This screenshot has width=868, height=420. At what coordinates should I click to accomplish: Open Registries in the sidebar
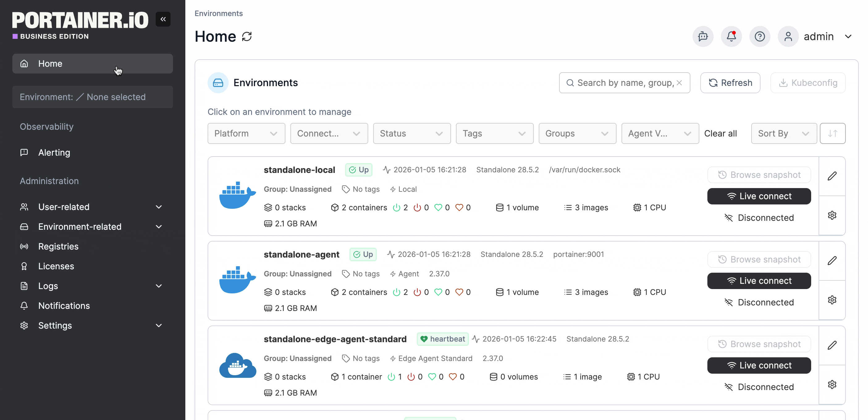pos(58,246)
